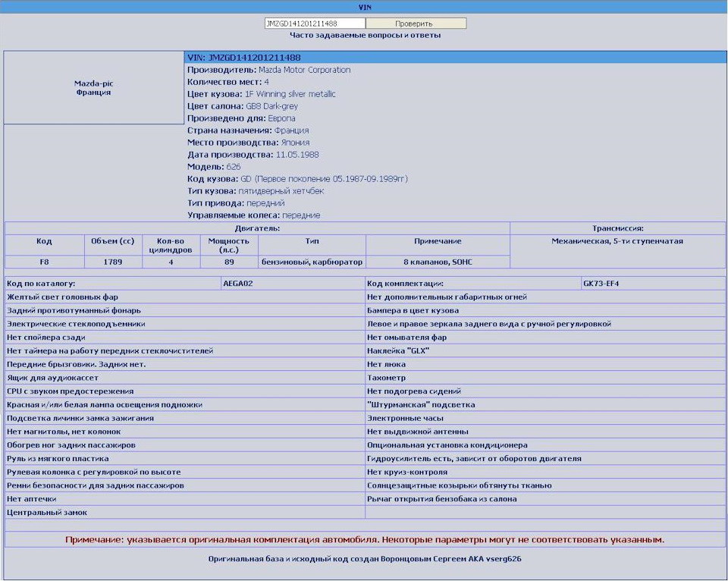Image resolution: width=728 pixels, height=581 pixels.
Task: Click the Нет подогрева сидений row
Action: [x=545, y=391]
